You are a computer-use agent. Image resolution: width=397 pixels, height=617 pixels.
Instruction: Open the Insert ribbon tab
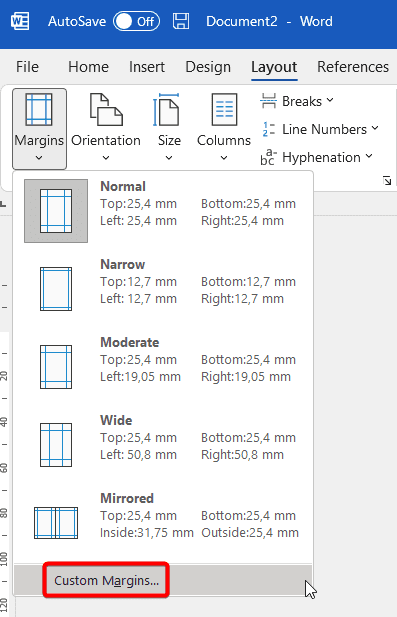click(147, 67)
